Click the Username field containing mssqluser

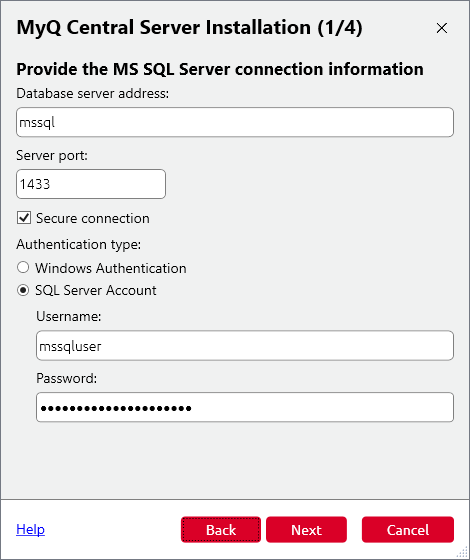(x=245, y=345)
